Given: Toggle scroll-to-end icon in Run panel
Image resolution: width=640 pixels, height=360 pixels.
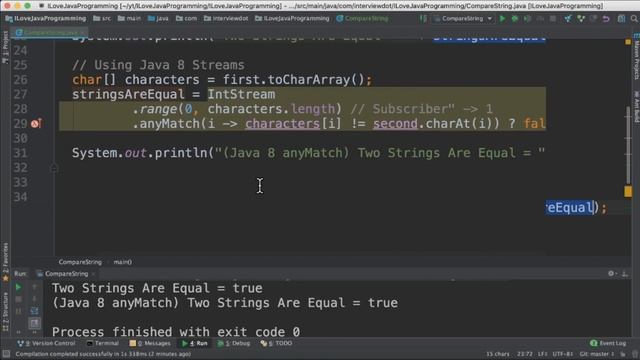Looking at the screenshot, I should pos(35,324).
